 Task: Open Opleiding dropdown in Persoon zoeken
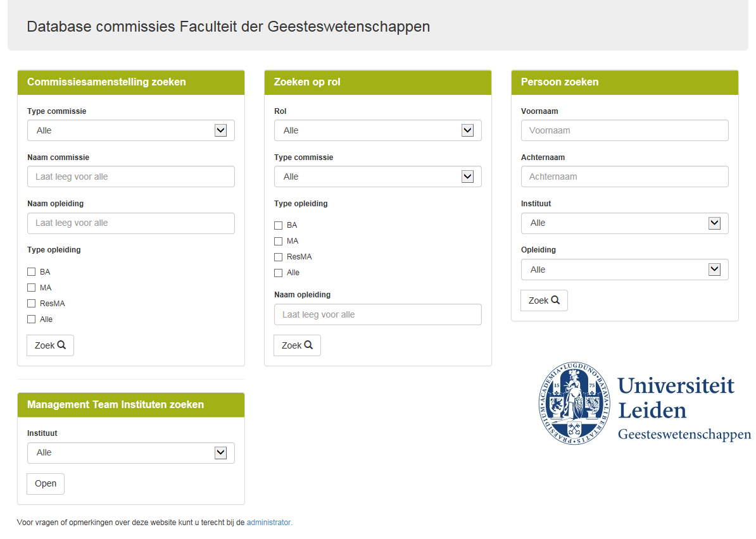point(624,269)
